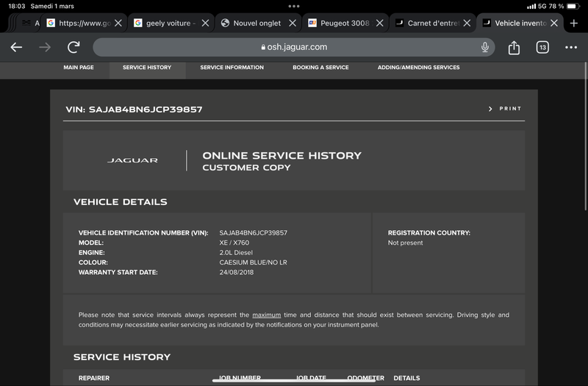Click the battery status icon

click(x=573, y=6)
